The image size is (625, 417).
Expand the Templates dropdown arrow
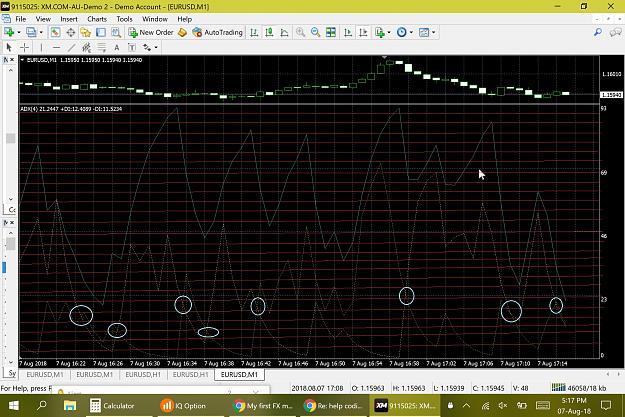click(x=434, y=32)
